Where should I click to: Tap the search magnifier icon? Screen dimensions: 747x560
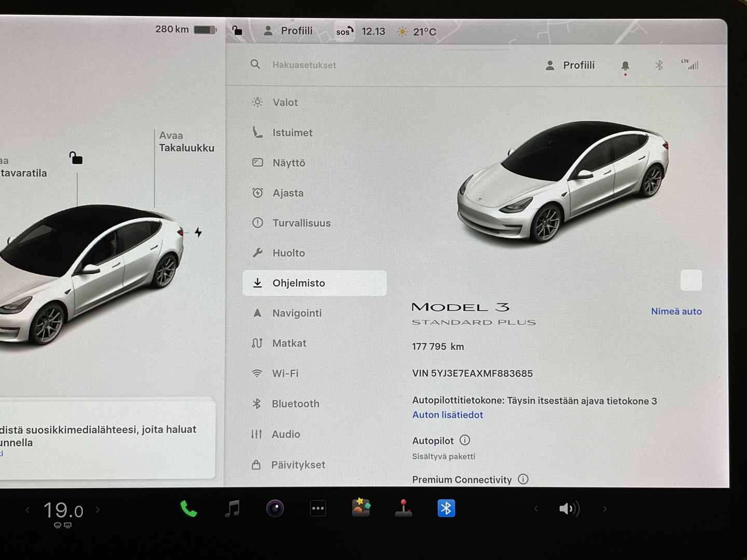coord(255,64)
